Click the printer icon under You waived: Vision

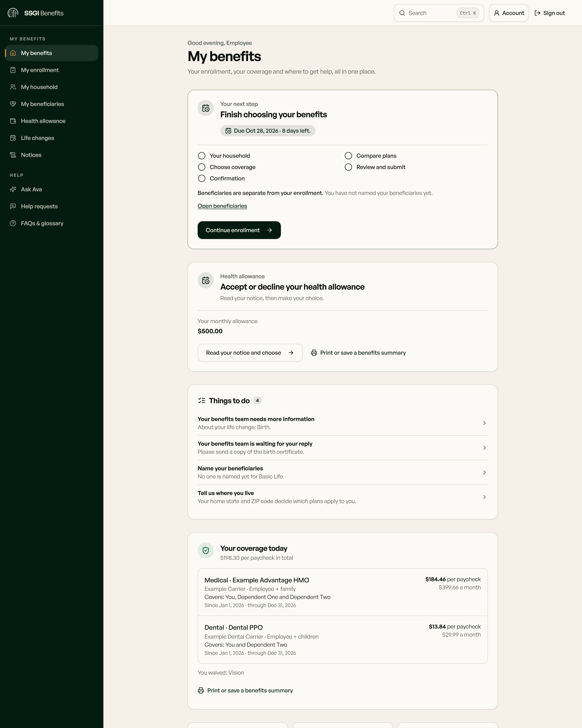click(x=201, y=691)
